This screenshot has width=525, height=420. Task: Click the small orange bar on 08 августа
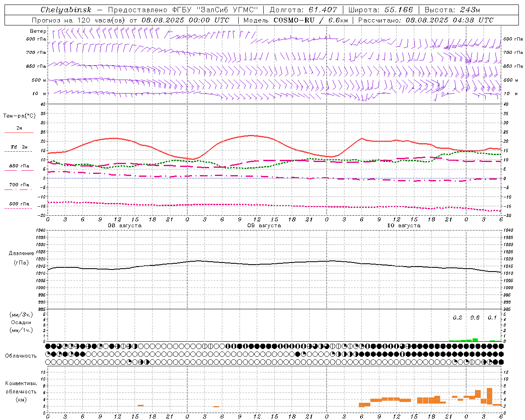[141, 406]
